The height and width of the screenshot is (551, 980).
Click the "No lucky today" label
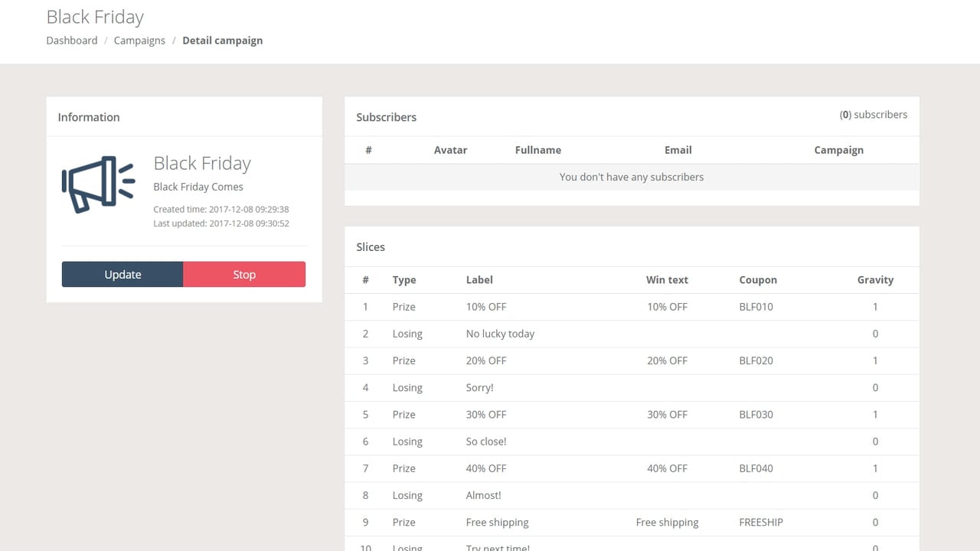coord(500,334)
